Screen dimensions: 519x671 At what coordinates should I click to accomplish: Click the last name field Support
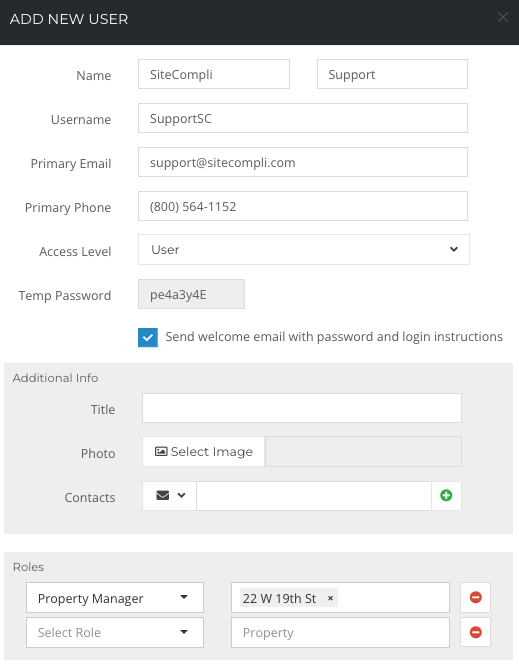point(392,74)
